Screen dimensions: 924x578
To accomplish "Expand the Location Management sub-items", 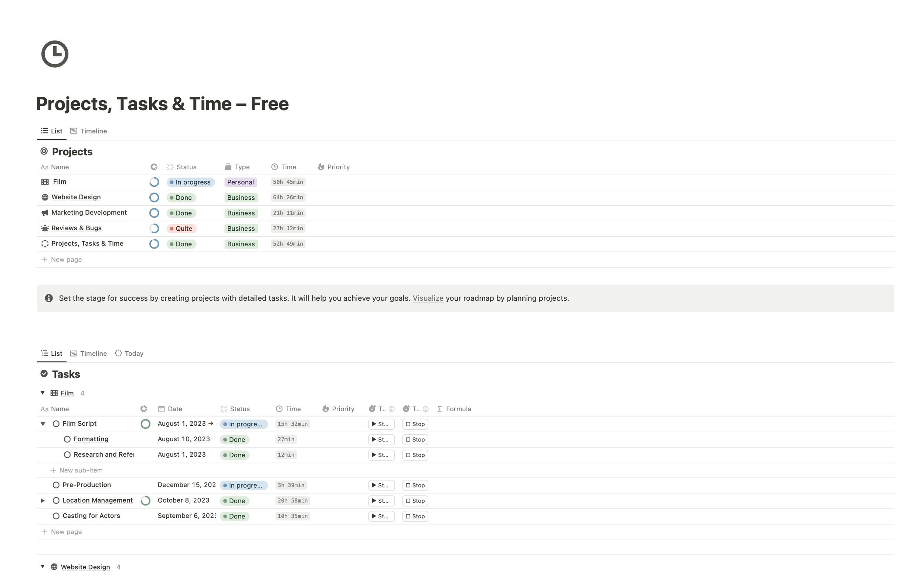I will 43,501.
